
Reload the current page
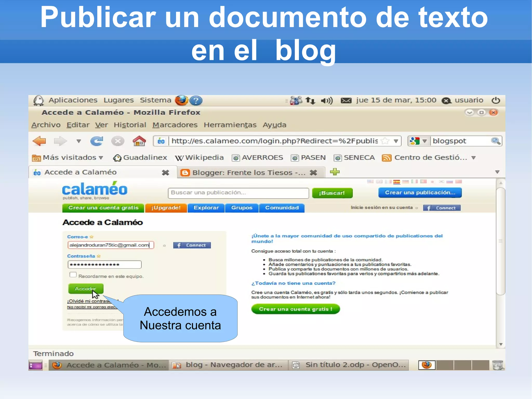click(97, 141)
